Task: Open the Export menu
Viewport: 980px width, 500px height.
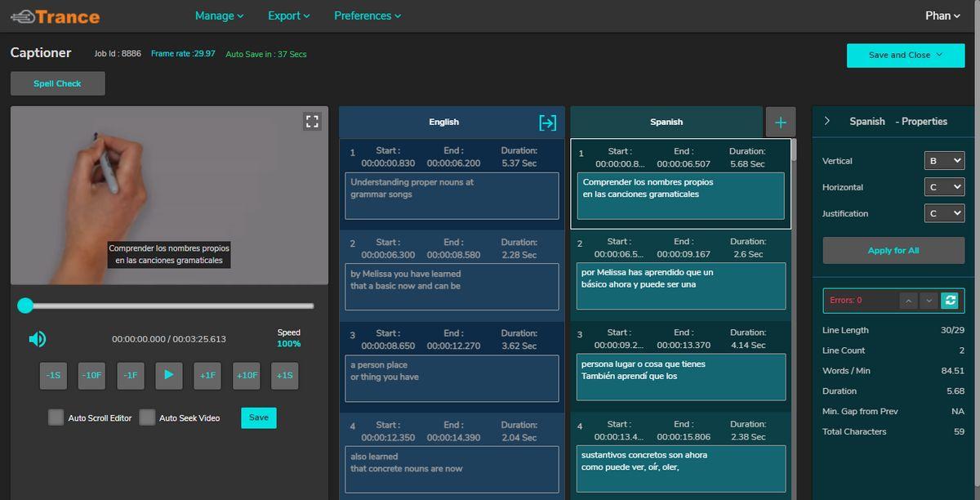Action: coord(289,16)
